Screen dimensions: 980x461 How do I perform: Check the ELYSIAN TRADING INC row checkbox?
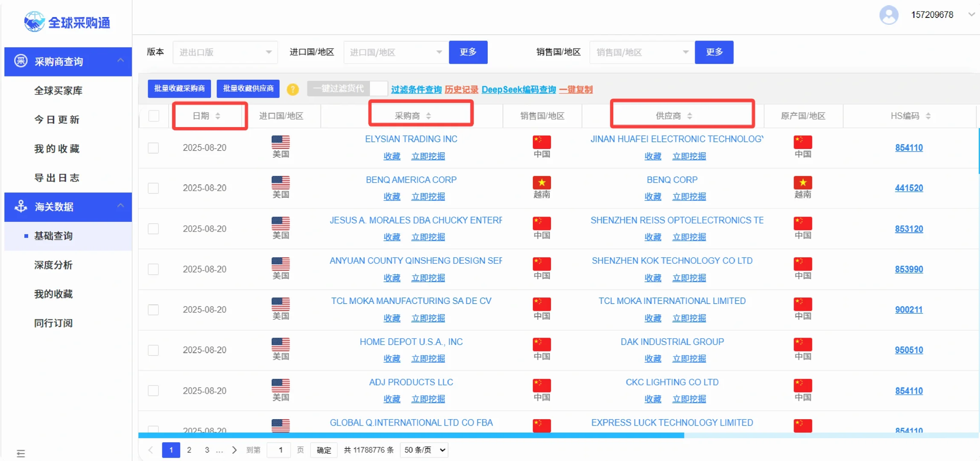[x=153, y=148]
